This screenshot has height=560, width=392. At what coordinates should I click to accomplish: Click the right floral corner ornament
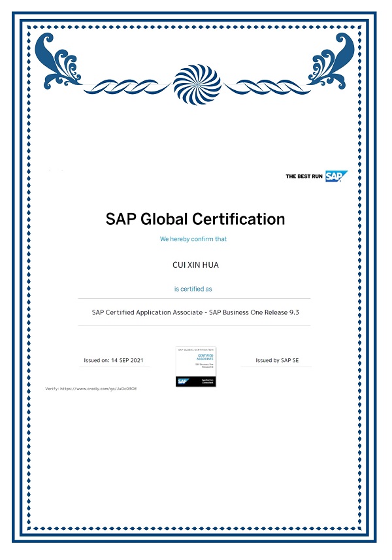click(x=331, y=61)
